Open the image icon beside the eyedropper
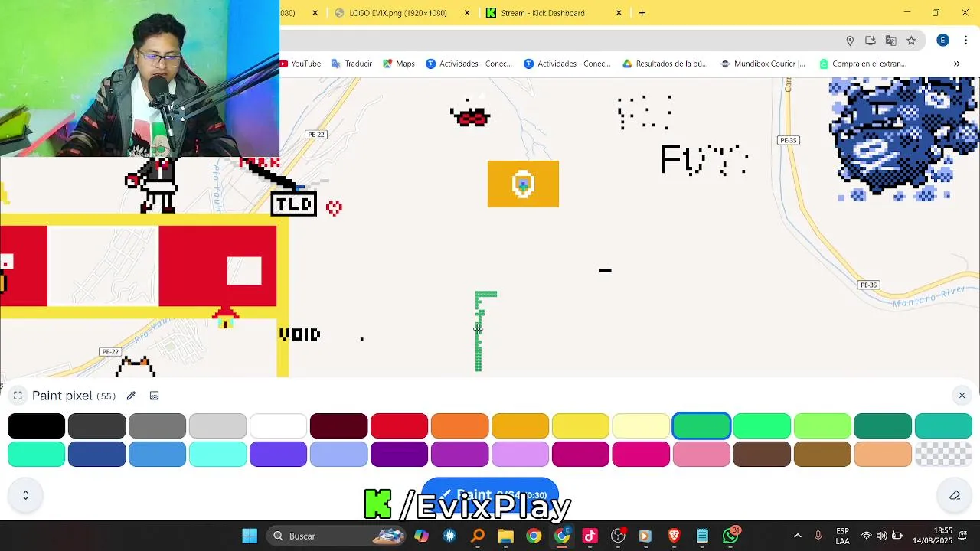Viewport: 980px width, 551px height. tap(154, 396)
